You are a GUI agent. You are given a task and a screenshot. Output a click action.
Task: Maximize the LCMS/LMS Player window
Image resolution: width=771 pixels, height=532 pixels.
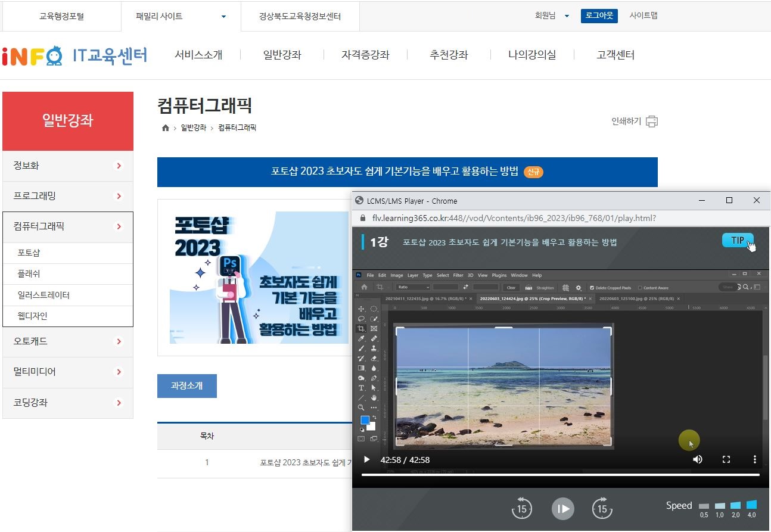[729, 201]
